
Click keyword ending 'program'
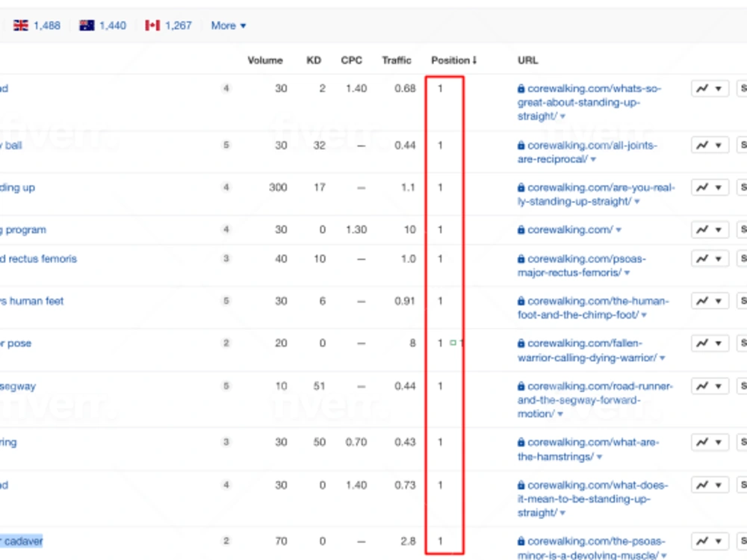pyautogui.click(x=23, y=230)
